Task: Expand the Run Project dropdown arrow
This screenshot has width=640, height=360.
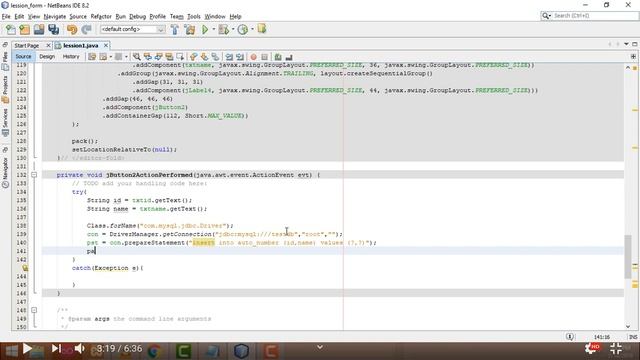Action: 213,29
